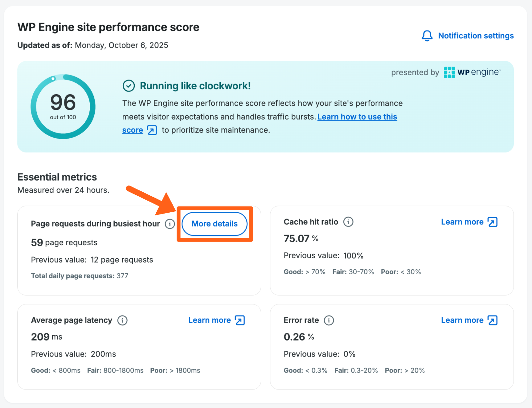
Task: Click the external link icon in Cache hit ratio card
Action: (x=492, y=222)
